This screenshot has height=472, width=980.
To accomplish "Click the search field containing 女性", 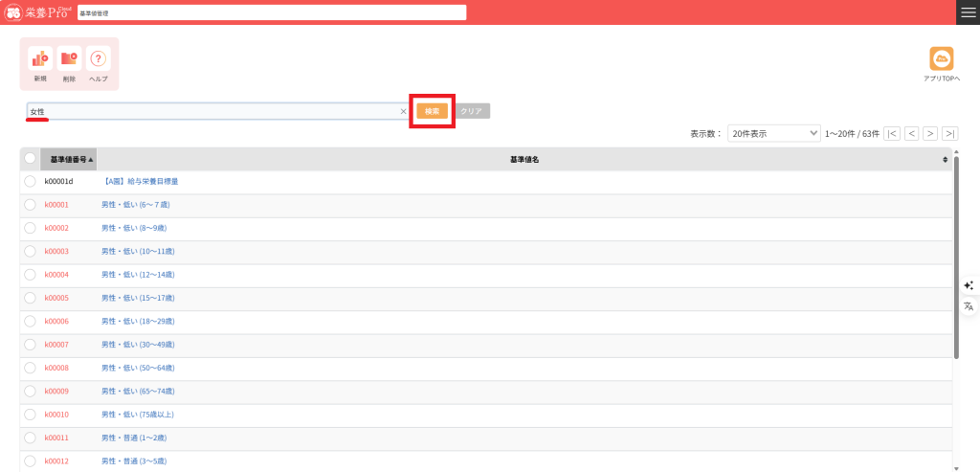I will coord(211,112).
